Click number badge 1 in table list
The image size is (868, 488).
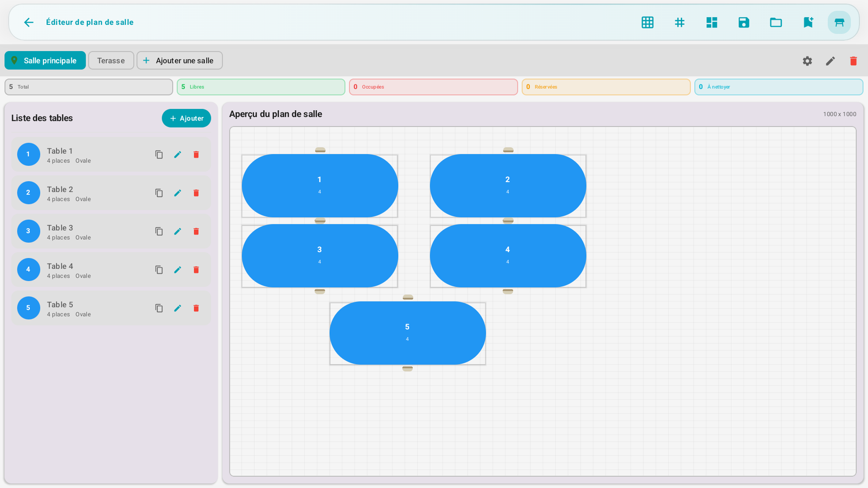tap(28, 155)
